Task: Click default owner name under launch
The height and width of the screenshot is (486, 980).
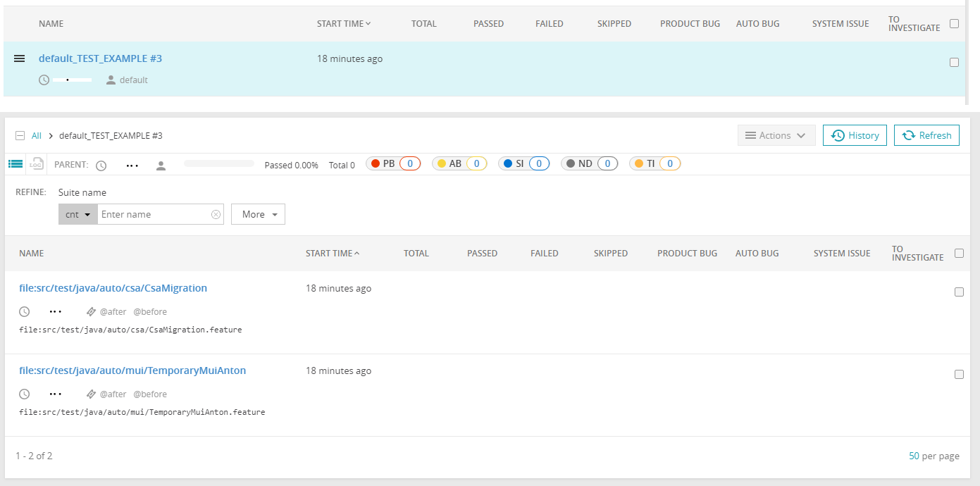Action: pos(134,80)
